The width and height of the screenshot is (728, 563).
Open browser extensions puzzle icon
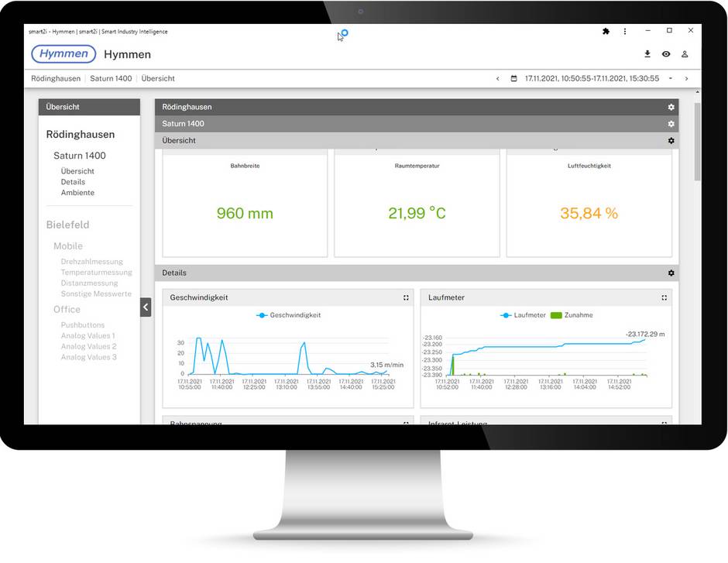pyautogui.click(x=606, y=32)
